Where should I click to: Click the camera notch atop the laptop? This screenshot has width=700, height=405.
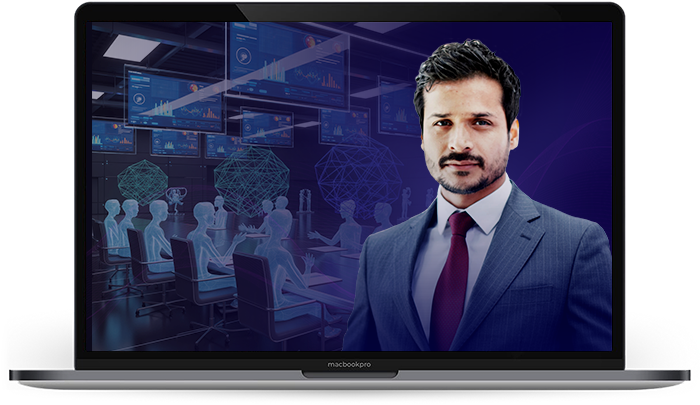[x=350, y=12]
